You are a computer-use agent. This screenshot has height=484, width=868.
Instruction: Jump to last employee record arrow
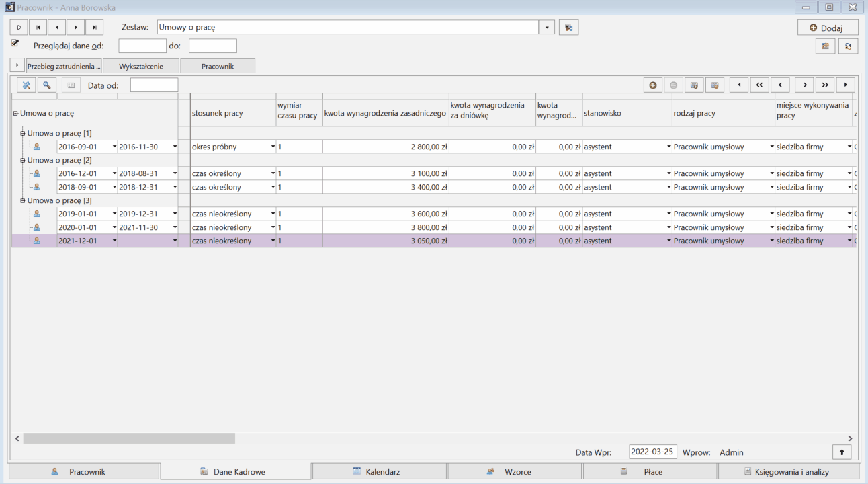coord(95,28)
